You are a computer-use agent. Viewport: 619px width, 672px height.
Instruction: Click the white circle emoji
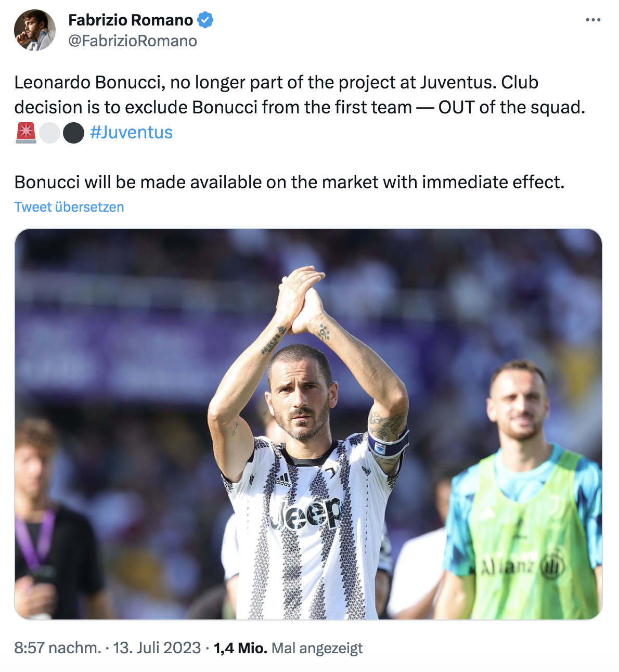(x=50, y=133)
